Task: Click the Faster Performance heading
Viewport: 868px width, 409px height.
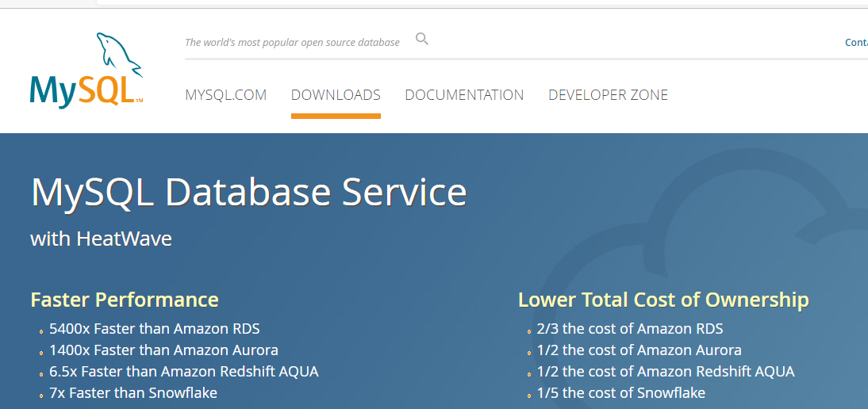Action: (x=125, y=300)
